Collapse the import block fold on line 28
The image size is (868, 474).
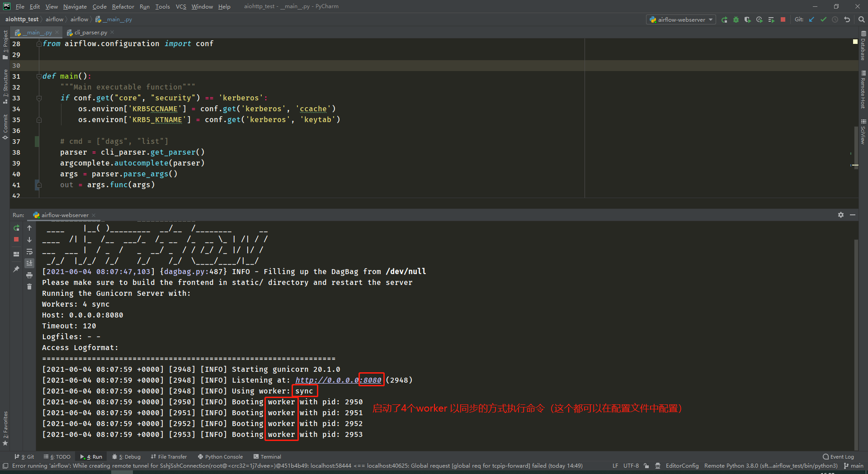tap(39, 43)
